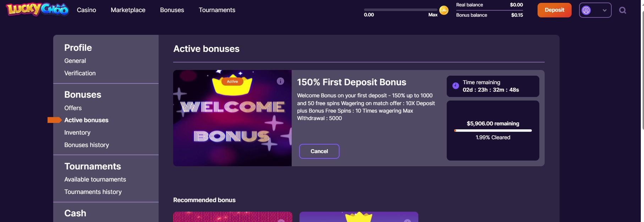Viewport: 644px width, 222px height.
Task: Select Verification under Profile
Action: pyautogui.click(x=80, y=73)
